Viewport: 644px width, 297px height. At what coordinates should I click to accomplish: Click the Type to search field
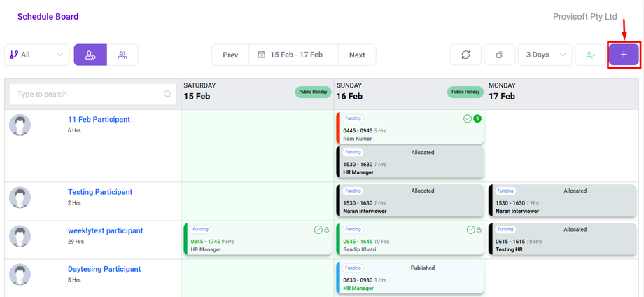point(87,94)
